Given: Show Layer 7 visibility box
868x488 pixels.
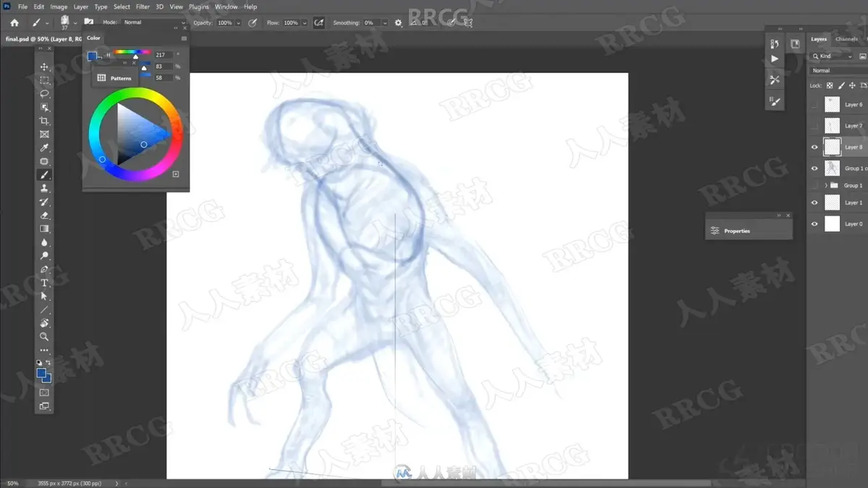Looking at the screenshot, I should click(814, 126).
